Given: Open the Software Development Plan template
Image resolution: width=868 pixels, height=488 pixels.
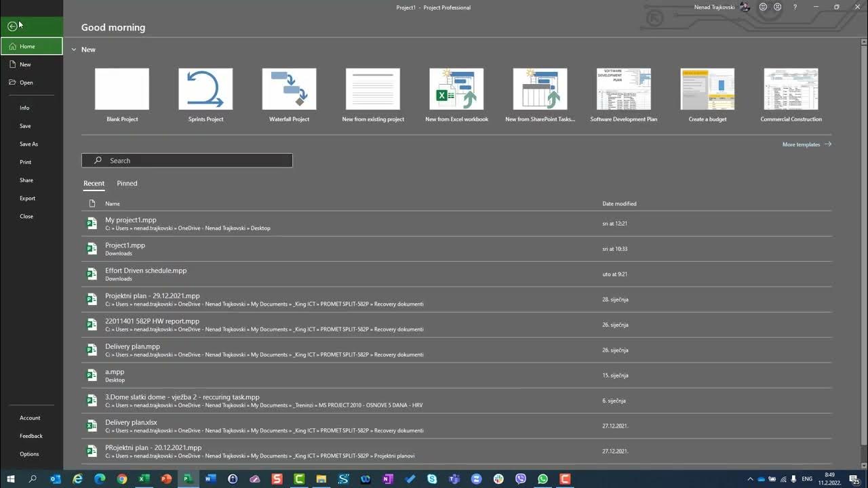Looking at the screenshot, I should (624, 95).
